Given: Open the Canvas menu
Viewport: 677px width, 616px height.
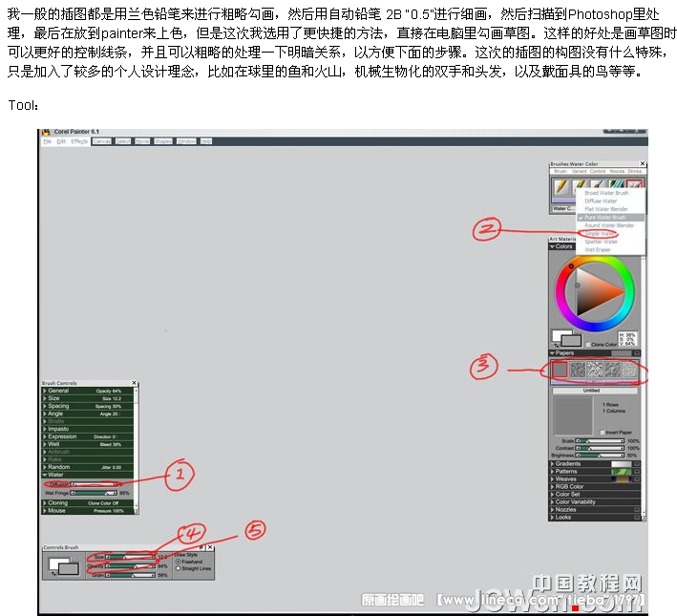Looking at the screenshot, I should point(102,141).
